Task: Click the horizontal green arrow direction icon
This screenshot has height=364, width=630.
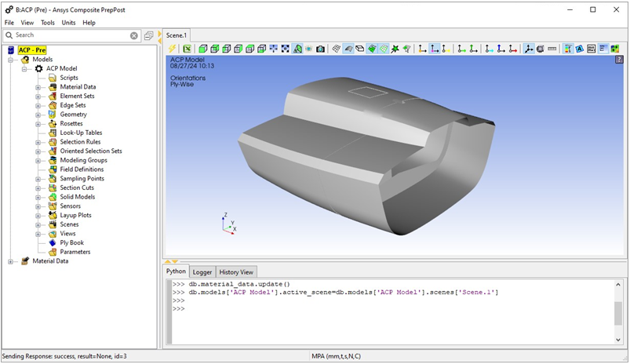Action: coord(461,49)
